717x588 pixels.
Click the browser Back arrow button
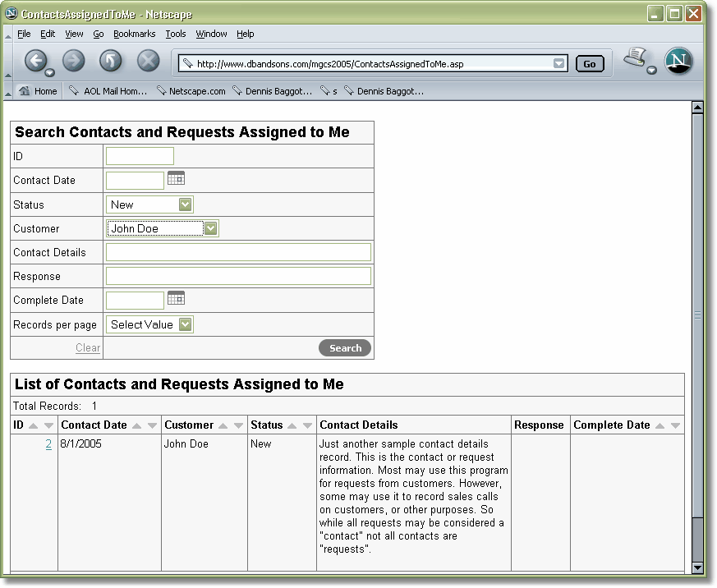tap(36, 60)
